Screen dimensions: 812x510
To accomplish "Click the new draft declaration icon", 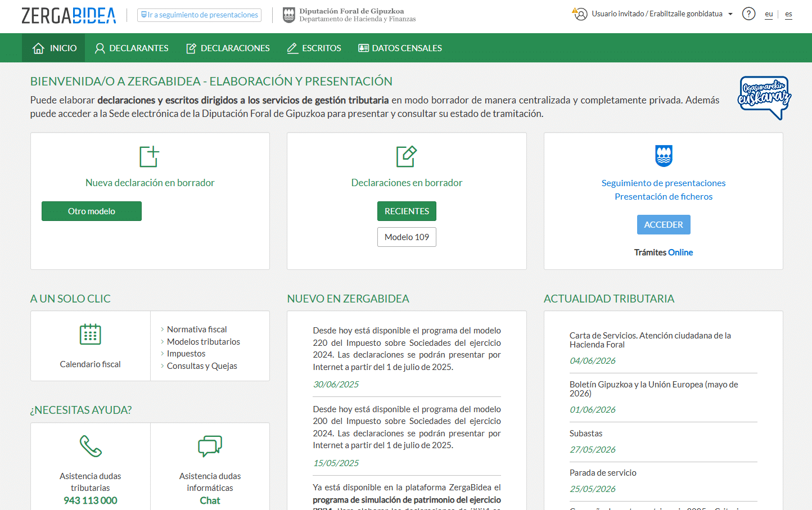I will tap(150, 156).
